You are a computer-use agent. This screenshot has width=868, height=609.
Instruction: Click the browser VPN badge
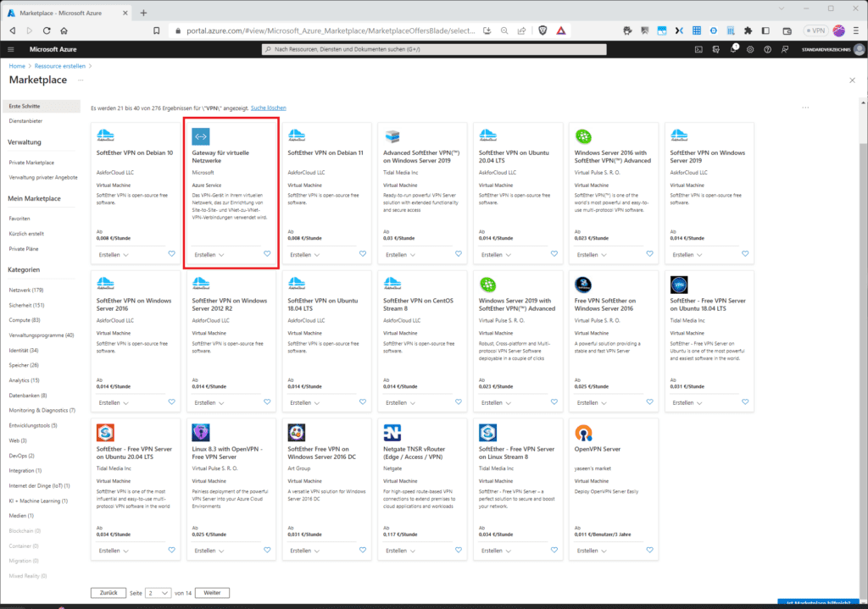815,30
